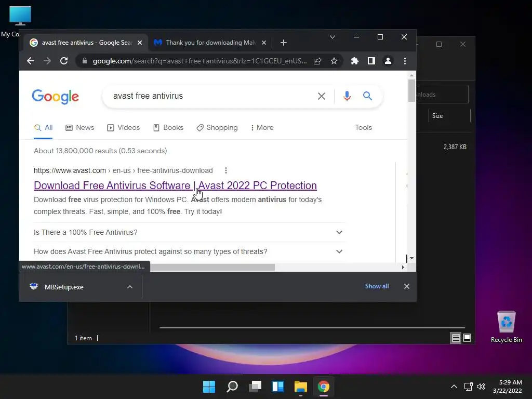This screenshot has width=532, height=399.
Task: Open volume control in system tray
Action: 481,387
